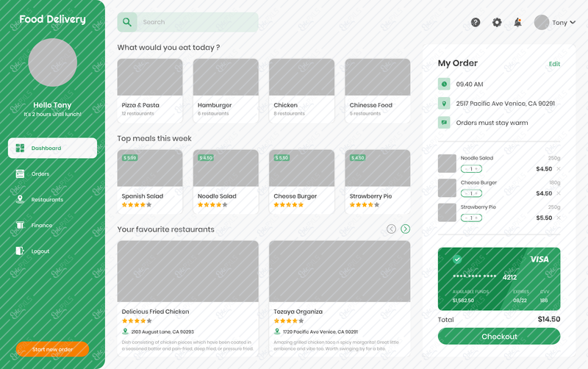Screen dimensions: 588x369
Task: Click the 2517 Pacific Ave Venice address text
Action: (x=506, y=104)
